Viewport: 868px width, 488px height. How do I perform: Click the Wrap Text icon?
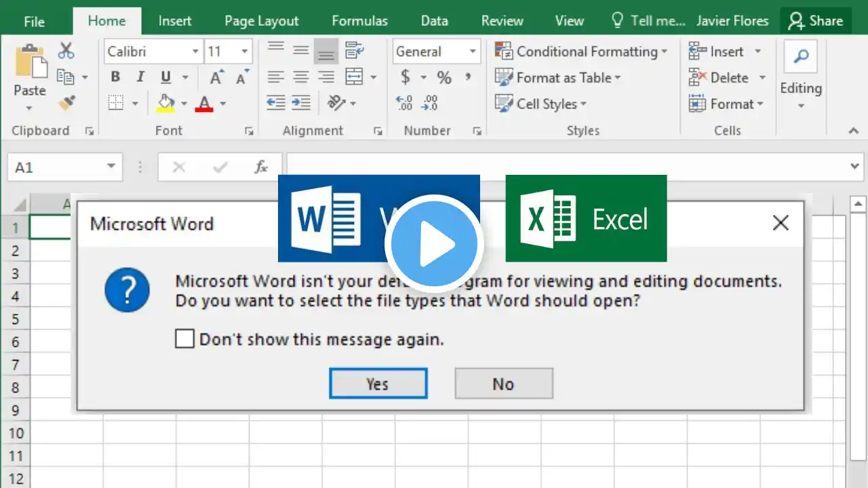pyautogui.click(x=354, y=50)
